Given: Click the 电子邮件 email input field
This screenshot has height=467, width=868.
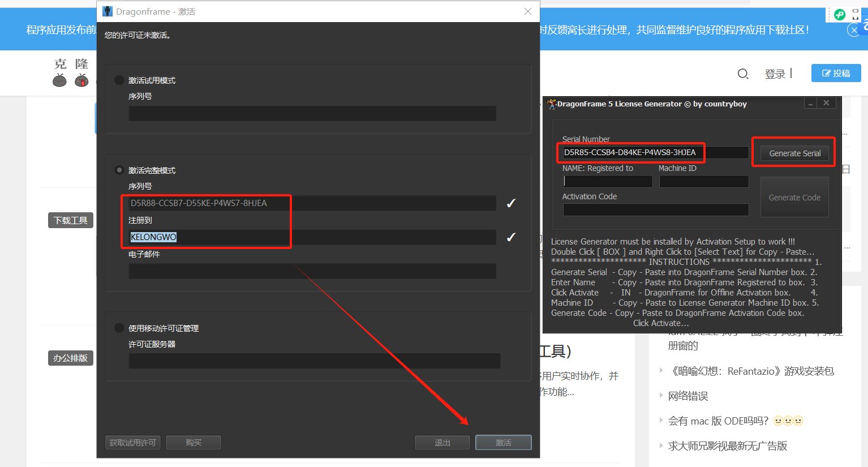Looking at the screenshot, I should click(312, 271).
